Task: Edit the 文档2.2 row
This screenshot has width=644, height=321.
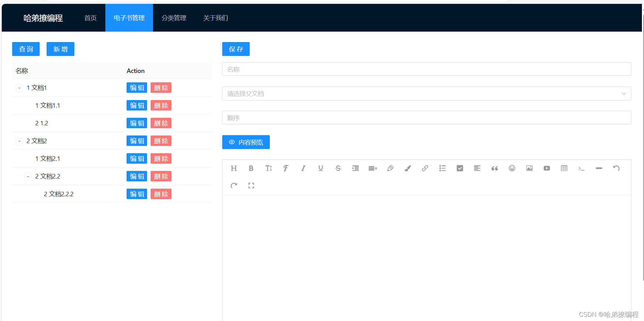Action: point(137,176)
